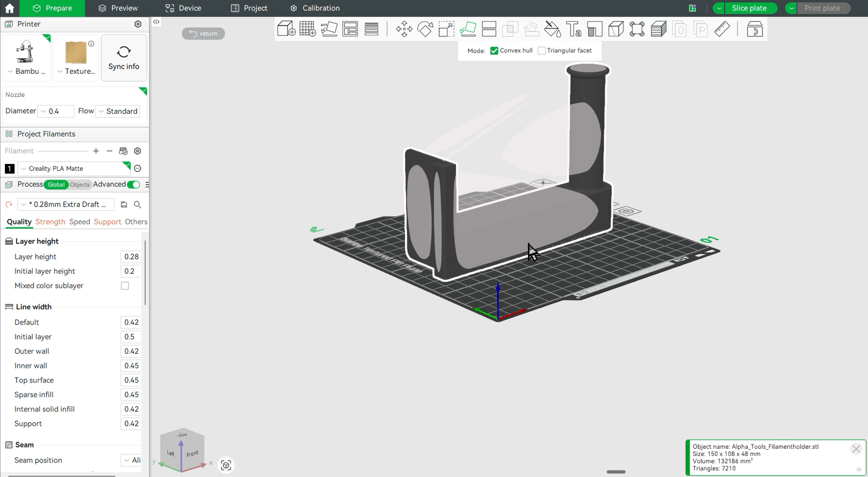Switch to the Preview tab
868x477 pixels.
click(x=118, y=8)
